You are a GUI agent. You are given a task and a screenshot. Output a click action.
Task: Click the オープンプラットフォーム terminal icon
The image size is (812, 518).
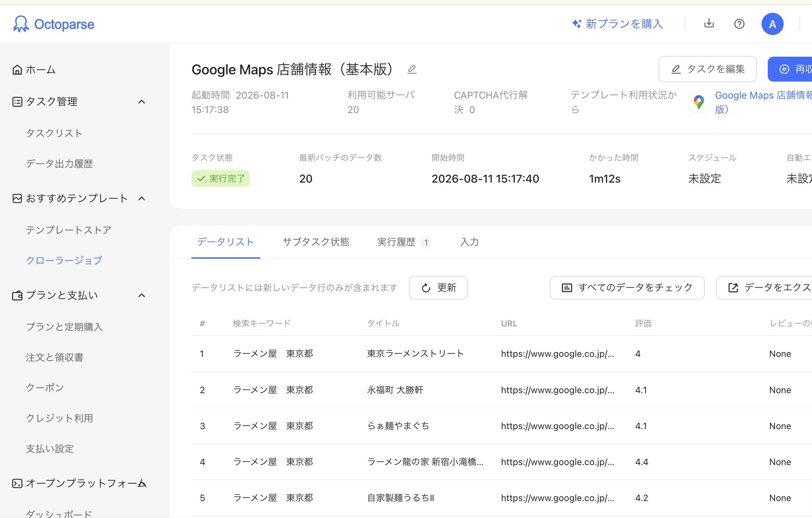[17, 483]
